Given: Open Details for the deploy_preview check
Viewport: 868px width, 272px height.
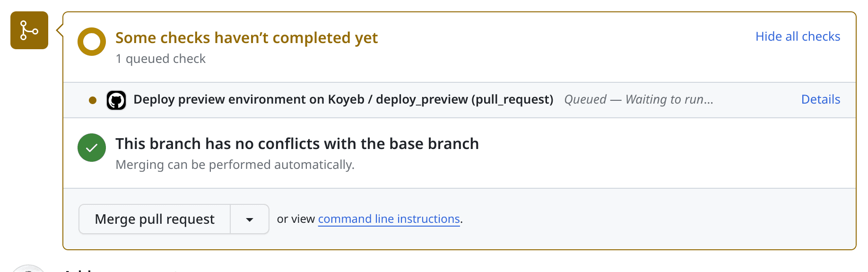Looking at the screenshot, I should pyautogui.click(x=820, y=99).
